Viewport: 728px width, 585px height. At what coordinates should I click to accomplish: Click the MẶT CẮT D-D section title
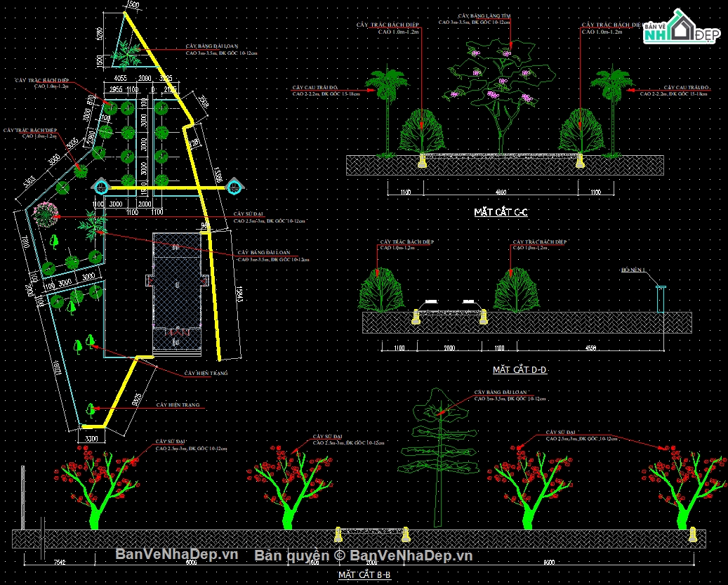[519, 370]
